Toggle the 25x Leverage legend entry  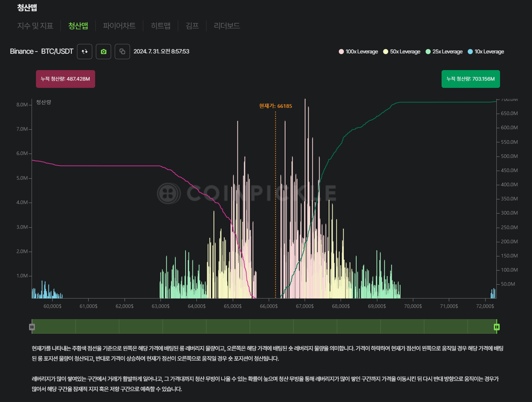(x=444, y=52)
